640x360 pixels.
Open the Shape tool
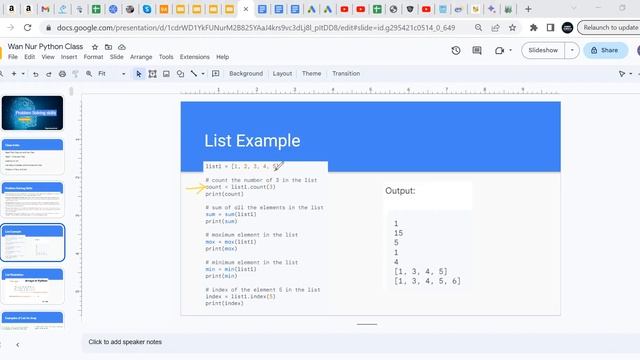click(x=180, y=74)
